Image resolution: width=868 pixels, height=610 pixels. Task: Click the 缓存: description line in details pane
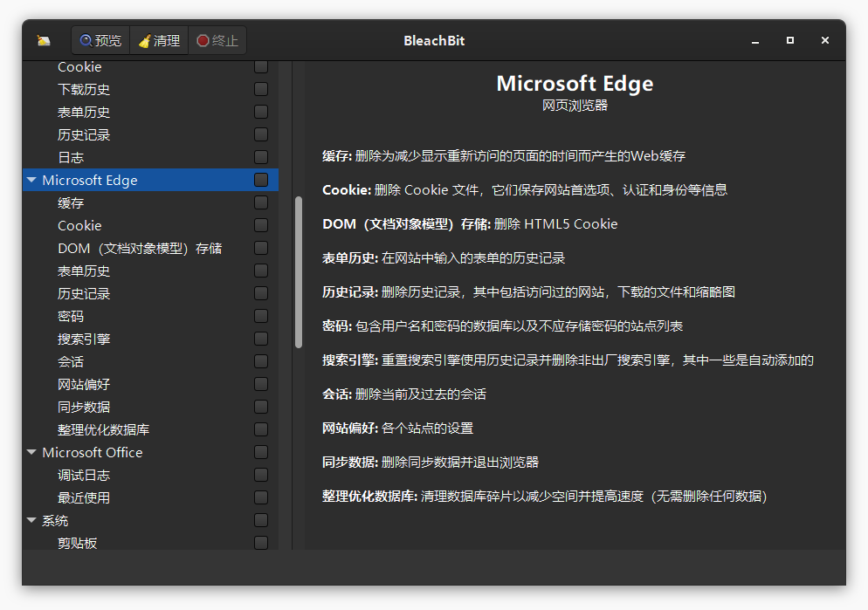coord(504,156)
